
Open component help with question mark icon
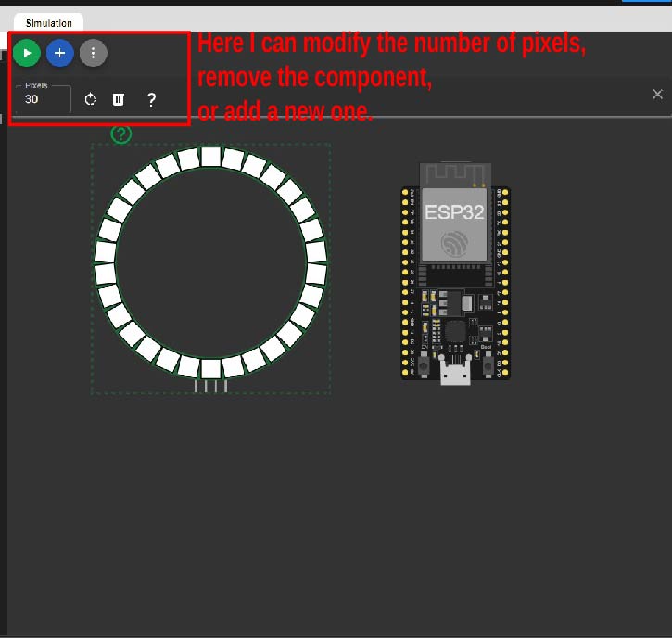click(151, 100)
